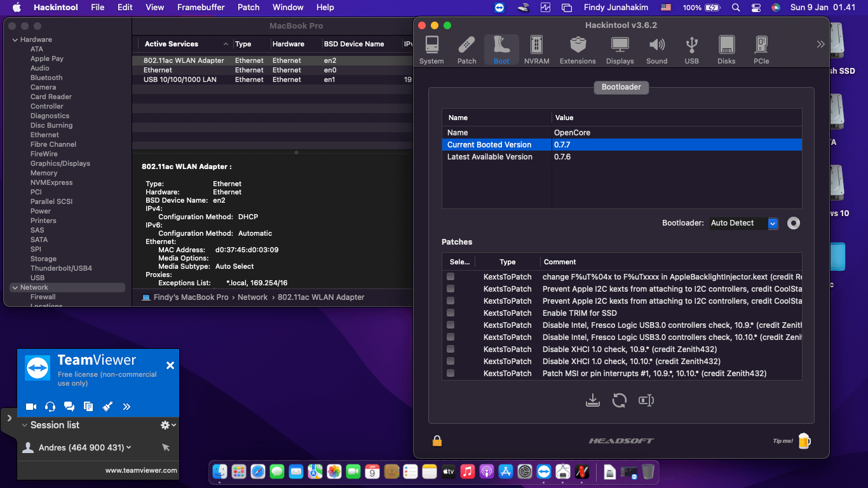Show the Displays section in Hackintool
The image size is (868, 488).
click(620, 50)
